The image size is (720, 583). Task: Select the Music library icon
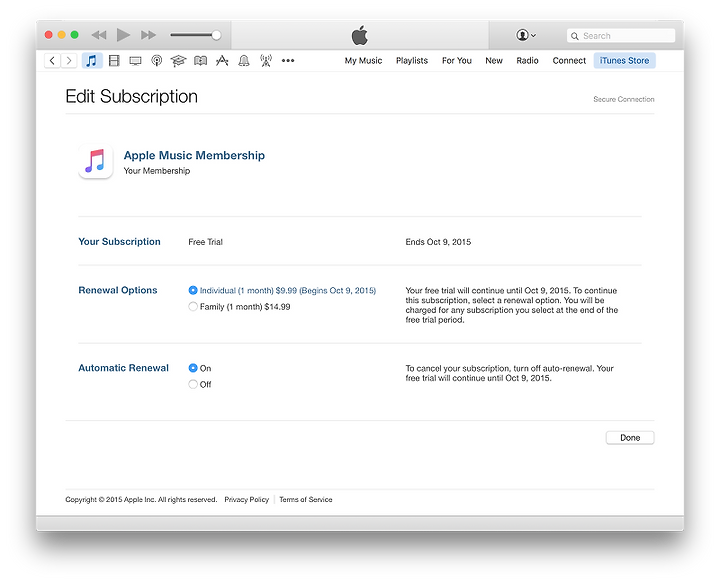click(x=91, y=61)
